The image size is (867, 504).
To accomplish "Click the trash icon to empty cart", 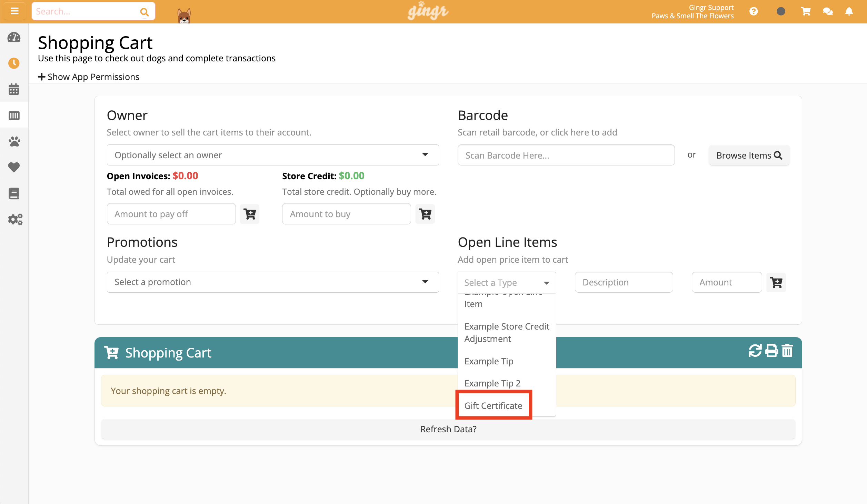I will click(x=787, y=351).
